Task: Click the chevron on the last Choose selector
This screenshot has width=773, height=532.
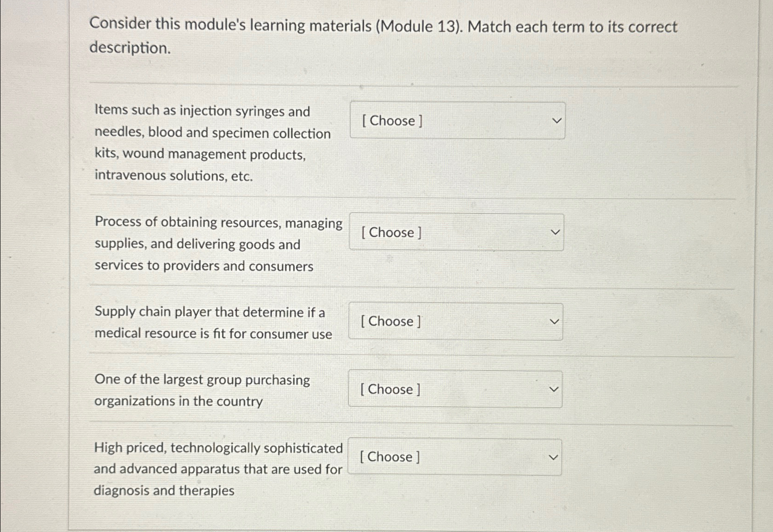Action: 554,457
